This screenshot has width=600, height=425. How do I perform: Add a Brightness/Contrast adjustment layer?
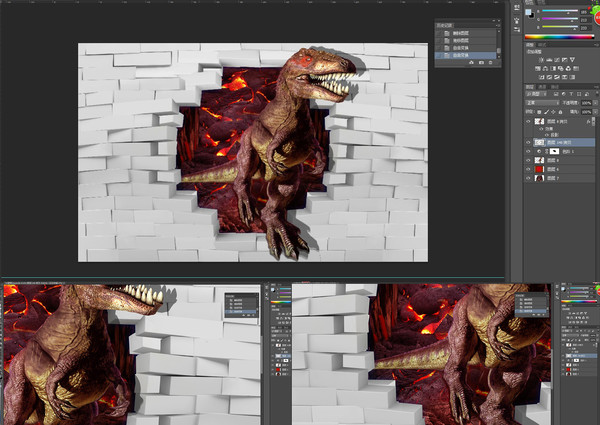click(x=541, y=60)
